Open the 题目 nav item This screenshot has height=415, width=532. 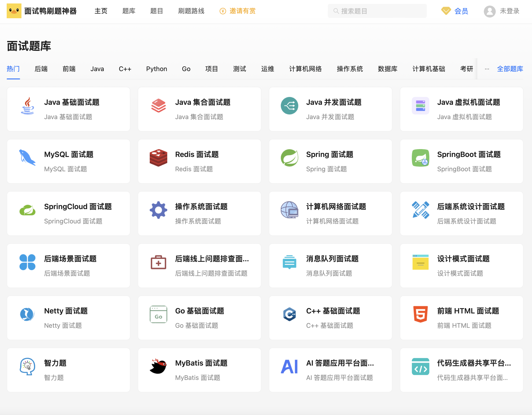(x=156, y=11)
